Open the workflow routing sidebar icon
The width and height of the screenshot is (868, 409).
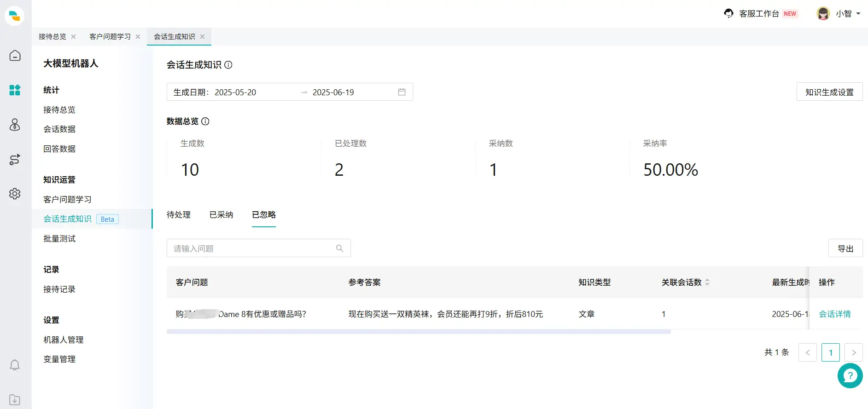click(x=15, y=159)
